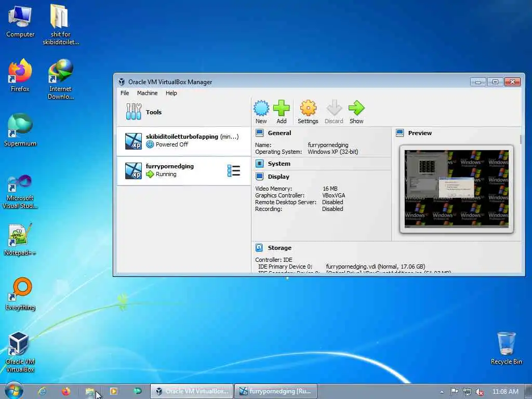Open the Computer desktop icon
Screen dimensions: 532x399
tap(20, 21)
